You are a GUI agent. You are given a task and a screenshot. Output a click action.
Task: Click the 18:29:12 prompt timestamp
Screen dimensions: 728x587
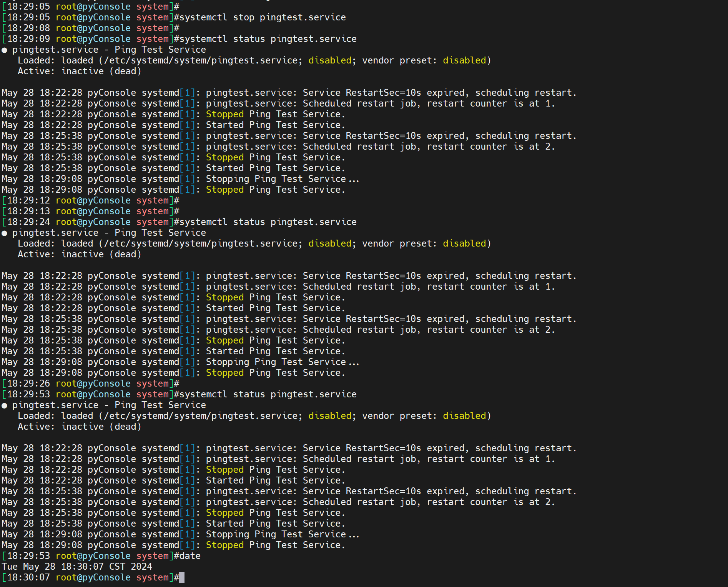point(28,200)
